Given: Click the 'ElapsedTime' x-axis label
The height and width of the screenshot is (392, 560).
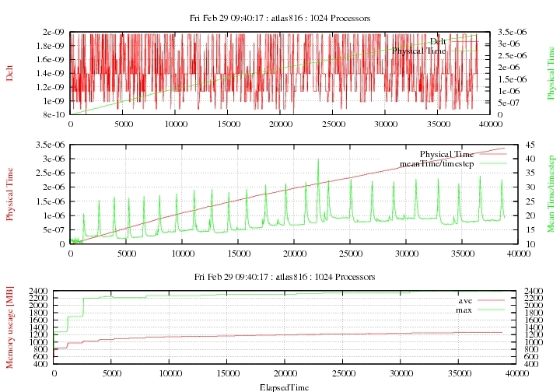Looking at the screenshot, I should point(285,387).
